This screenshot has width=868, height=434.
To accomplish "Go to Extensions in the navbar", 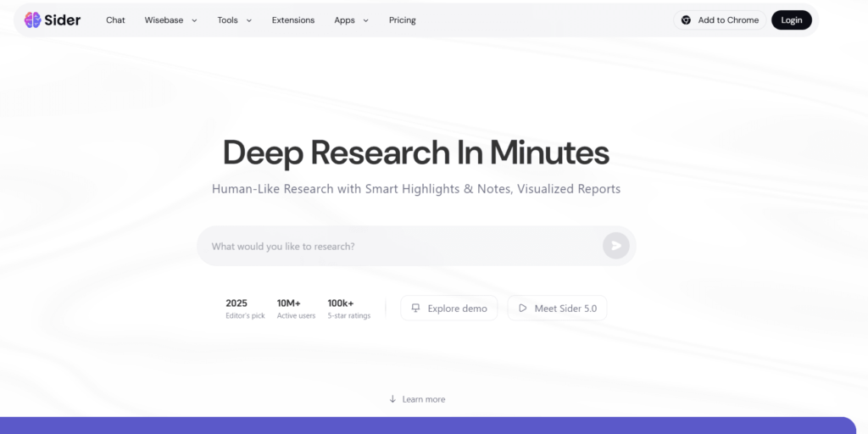I will click(293, 20).
